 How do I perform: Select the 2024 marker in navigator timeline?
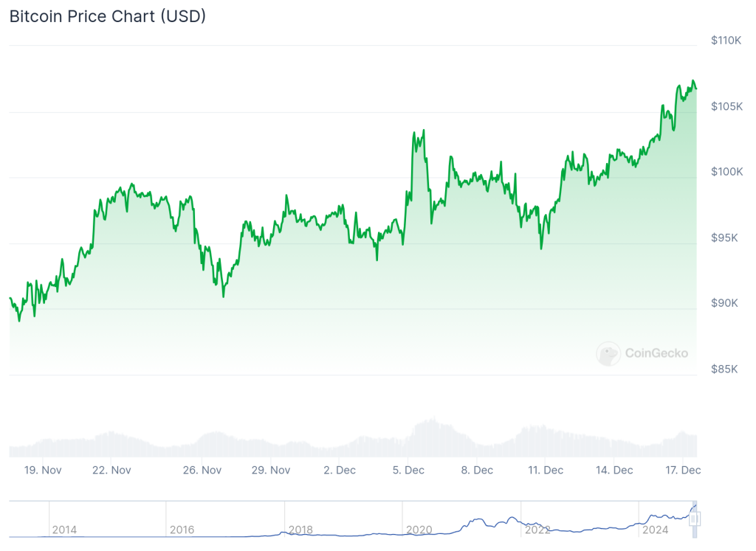(656, 530)
